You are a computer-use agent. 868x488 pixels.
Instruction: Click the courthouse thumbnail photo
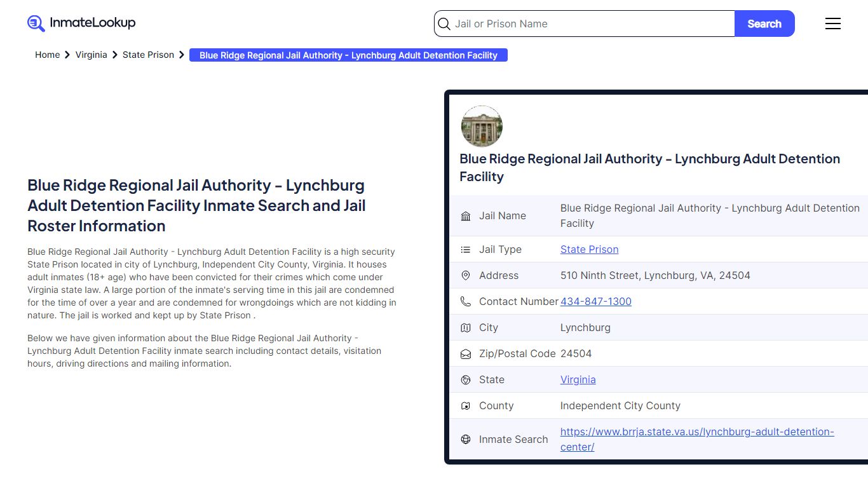482,126
